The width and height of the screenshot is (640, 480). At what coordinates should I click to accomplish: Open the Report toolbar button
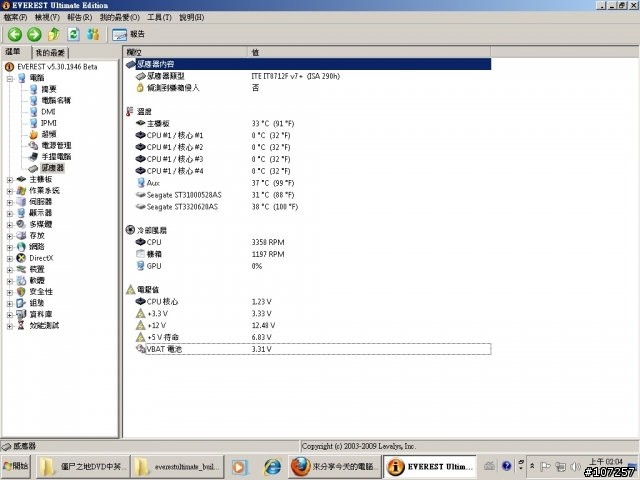click(129, 34)
